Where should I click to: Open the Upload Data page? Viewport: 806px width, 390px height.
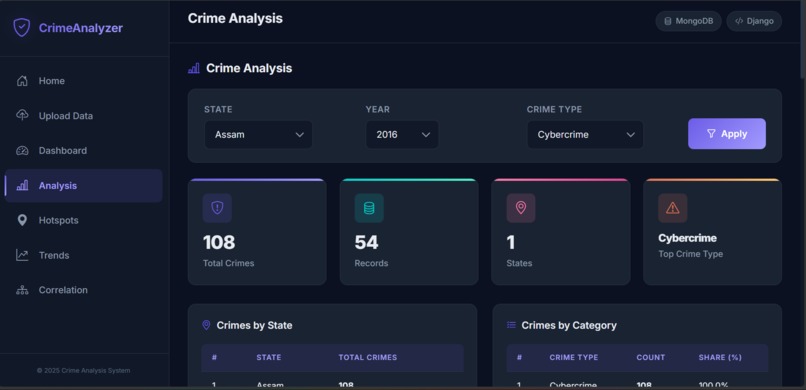coord(84,116)
